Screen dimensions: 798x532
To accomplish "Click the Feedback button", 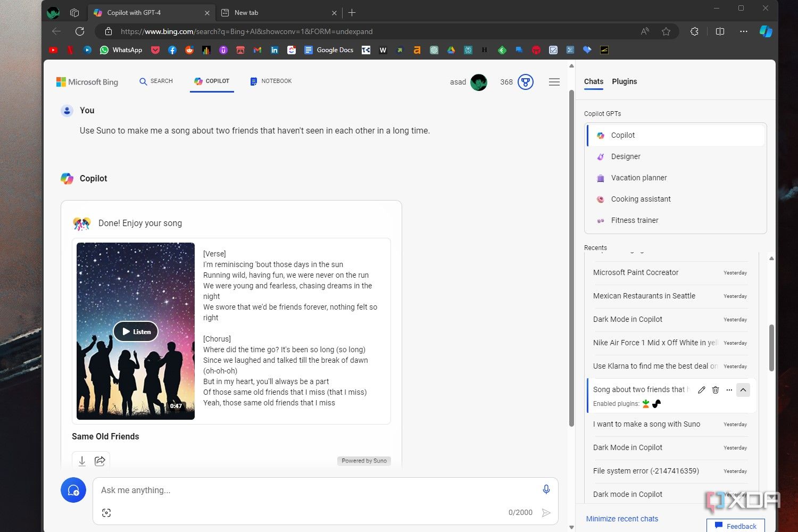I will [736, 526].
